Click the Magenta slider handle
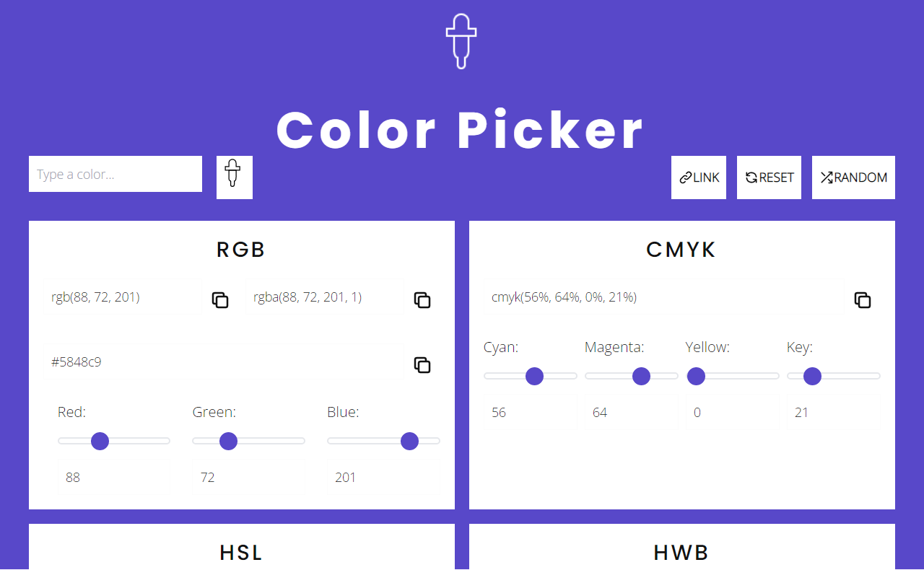Viewport: 924px width, 570px height. (x=641, y=376)
